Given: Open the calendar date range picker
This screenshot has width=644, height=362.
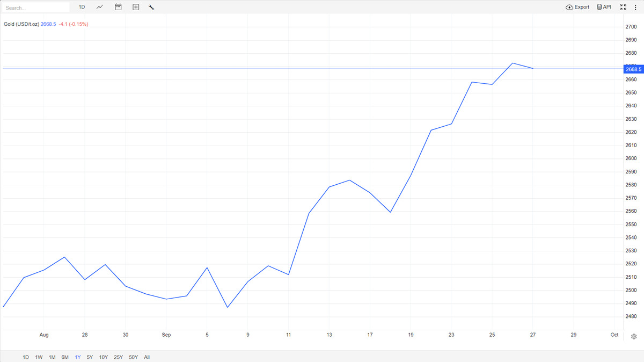Looking at the screenshot, I should (x=118, y=7).
